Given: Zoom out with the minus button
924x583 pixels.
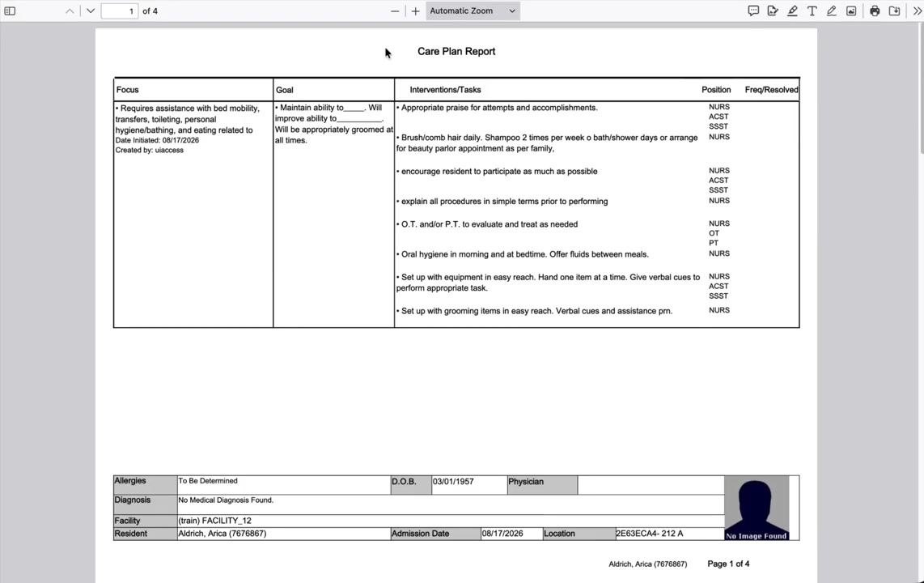Looking at the screenshot, I should (395, 11).
